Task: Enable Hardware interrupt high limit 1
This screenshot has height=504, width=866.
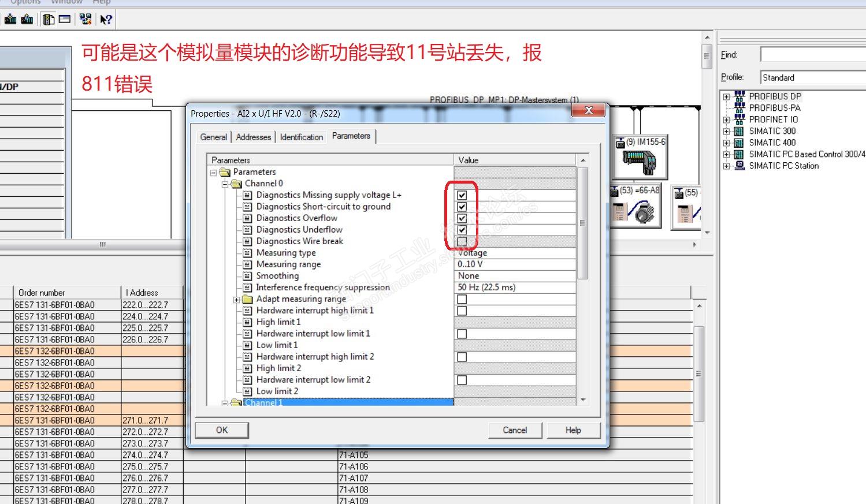Action: pos(462,311)
